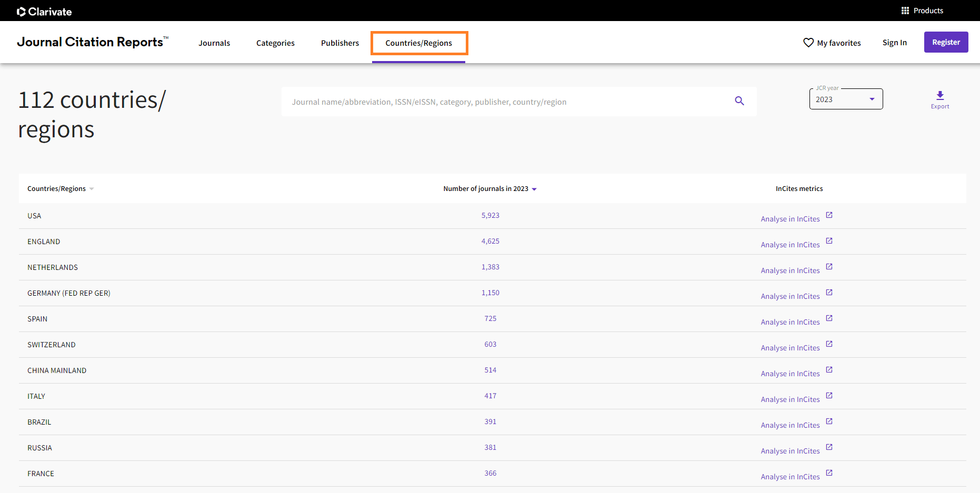Screen dimensions: 980x493
Task: Click Analyse in InCites for SWITZERLAND
Action: (x=790, y=348)
